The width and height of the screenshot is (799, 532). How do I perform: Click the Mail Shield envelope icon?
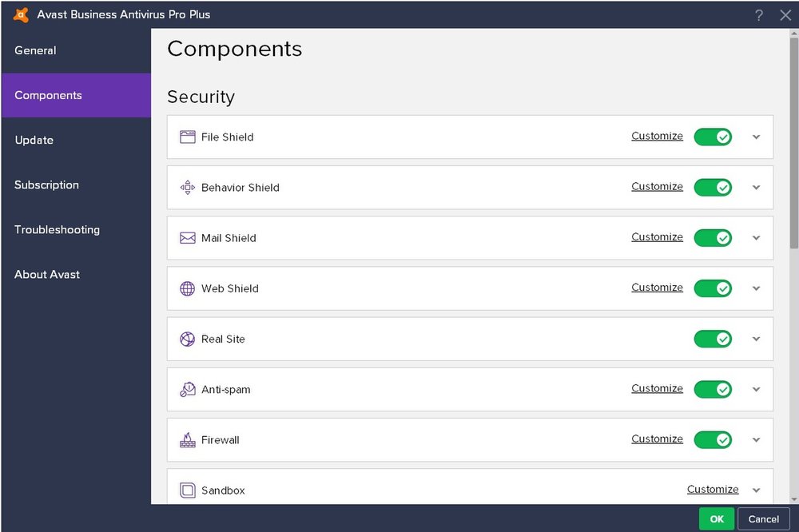(187, 237)
